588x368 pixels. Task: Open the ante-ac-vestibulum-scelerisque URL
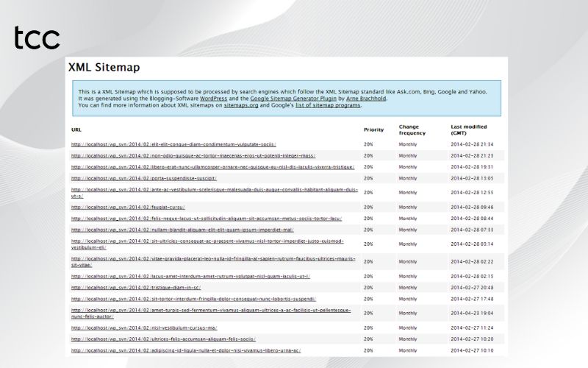point(215,193)
